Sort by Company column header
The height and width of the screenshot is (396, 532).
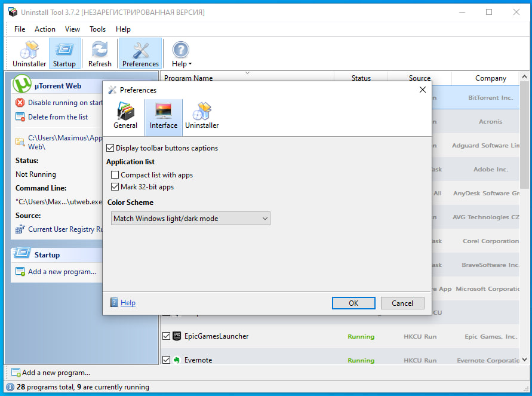point(491,78)
